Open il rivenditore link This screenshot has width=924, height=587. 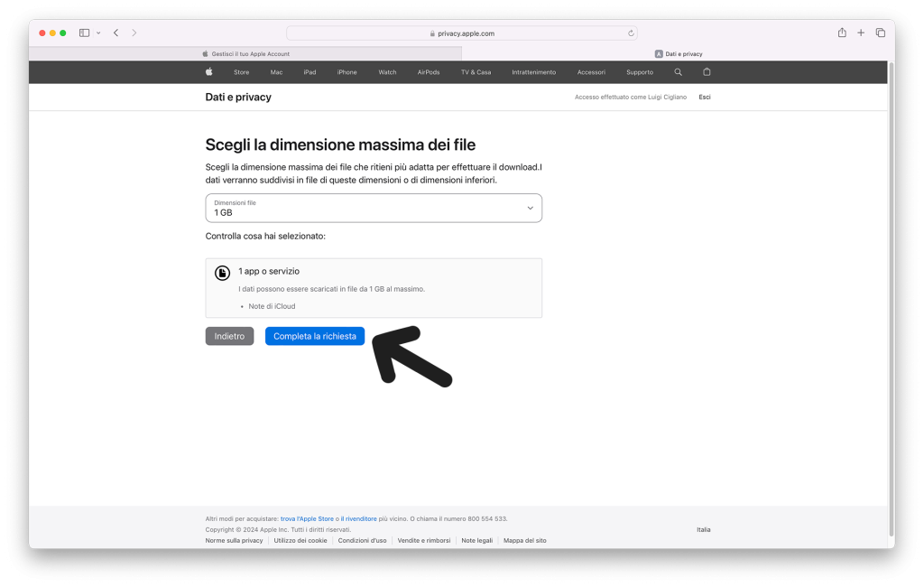[x=358, y=518]
